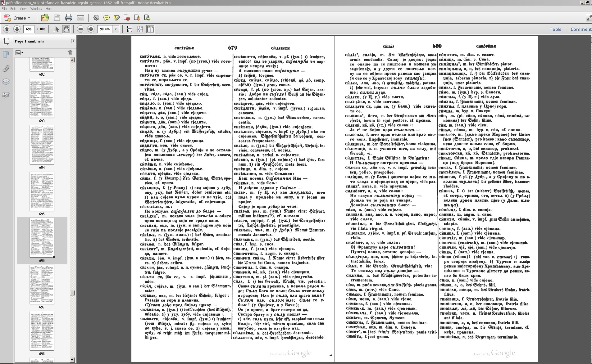Select the page 695 thumbnail
This screenshot has height=364, width=592.
42,191
